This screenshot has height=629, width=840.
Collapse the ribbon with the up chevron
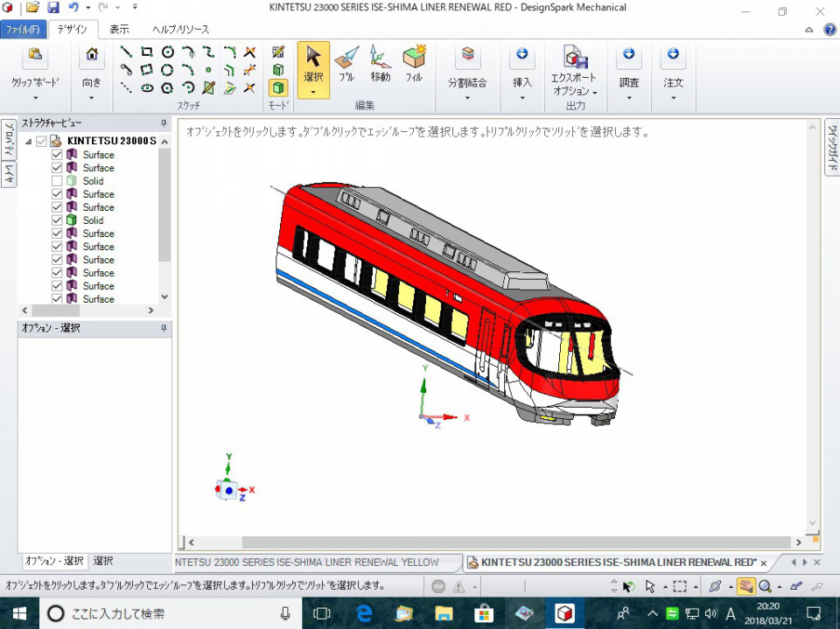click(808, 30)
